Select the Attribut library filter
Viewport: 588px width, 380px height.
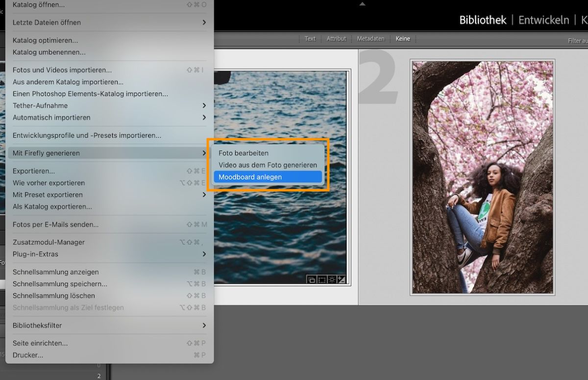tap(336, 39)
